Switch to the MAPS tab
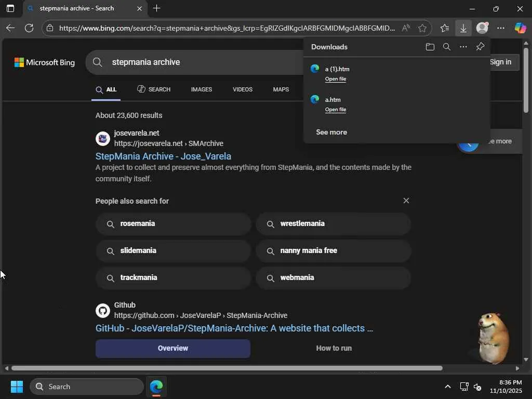The width and height of the screenshot is (532, 399). tap(281, 89)
